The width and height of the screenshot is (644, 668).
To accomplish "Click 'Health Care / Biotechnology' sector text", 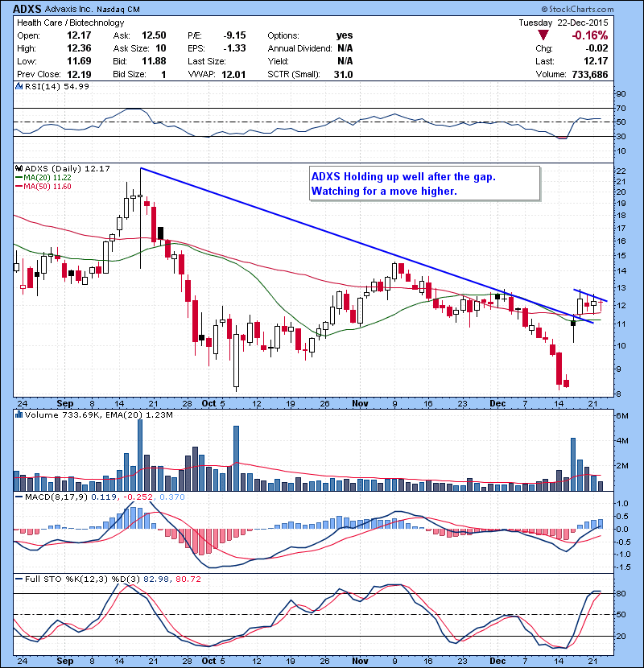I will (70, 23).
